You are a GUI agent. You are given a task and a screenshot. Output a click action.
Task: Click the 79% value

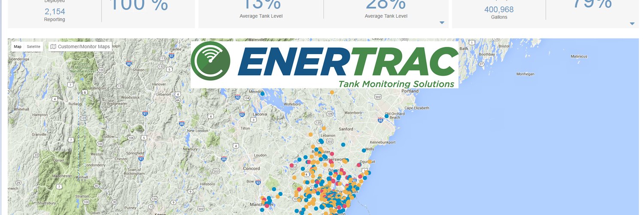point(592,4)
